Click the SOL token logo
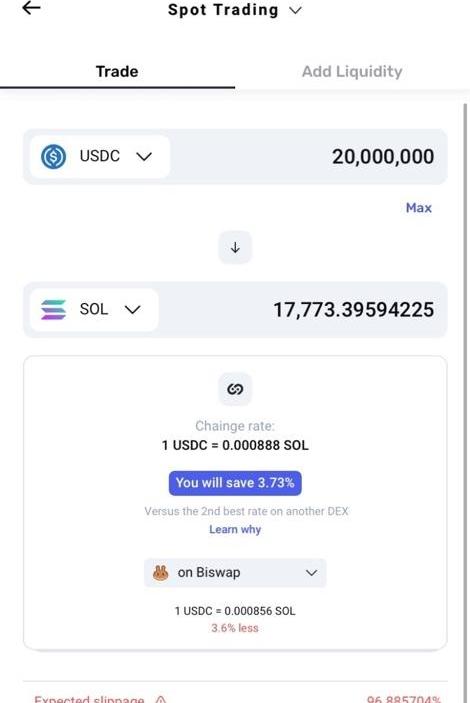This screenshot has width=470, height=703. click(x=53, y=309)
